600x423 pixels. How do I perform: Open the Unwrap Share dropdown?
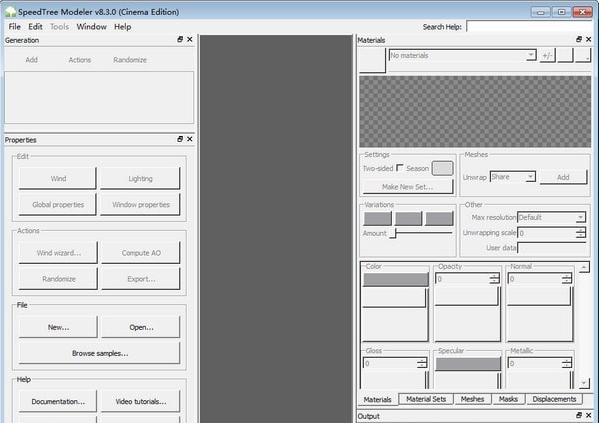pyautogui.click(x=530, y=177)
